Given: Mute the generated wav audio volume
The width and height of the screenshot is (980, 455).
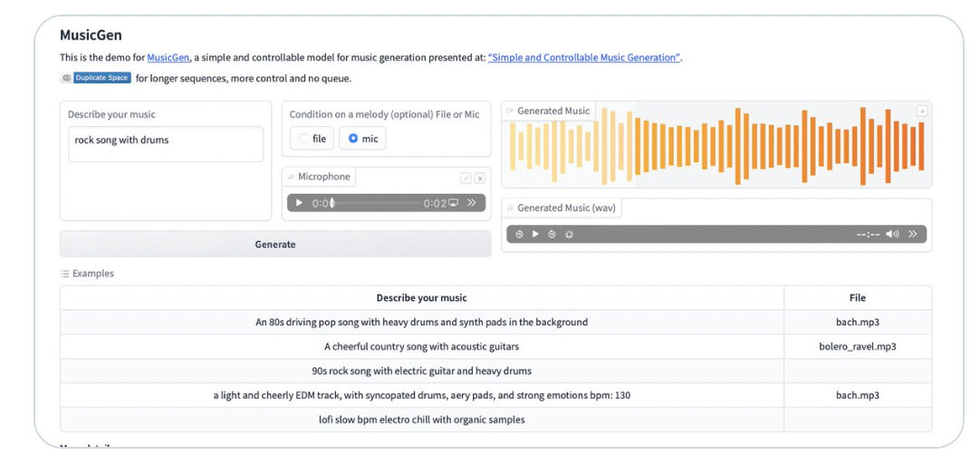Looking at the screenshot, I should pos(892,234).
